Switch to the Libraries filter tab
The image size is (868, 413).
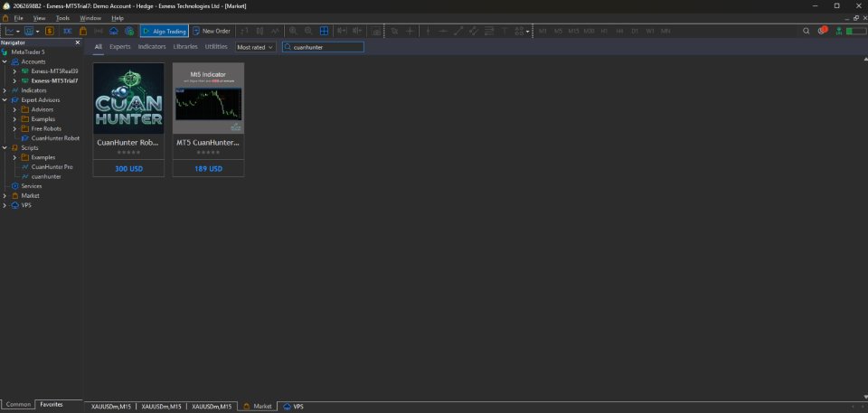[184, 46]
